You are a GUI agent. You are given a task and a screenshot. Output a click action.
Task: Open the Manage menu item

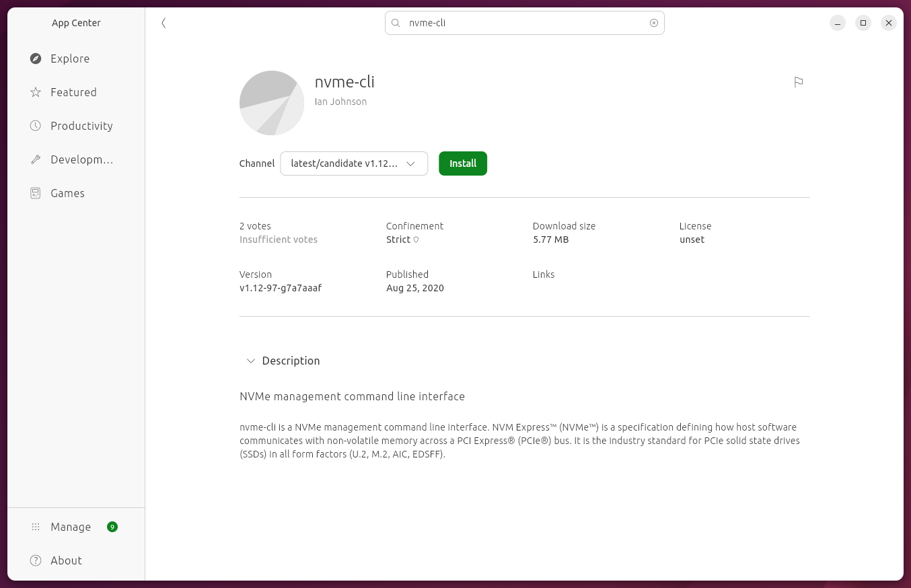pyautogui.click(x=71, y=527)
